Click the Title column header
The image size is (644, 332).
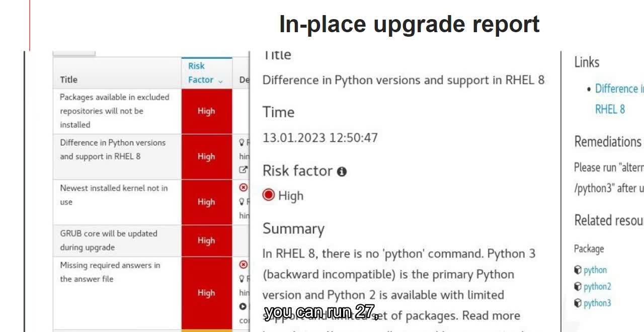pyautogui.click(x=69, y=79)
